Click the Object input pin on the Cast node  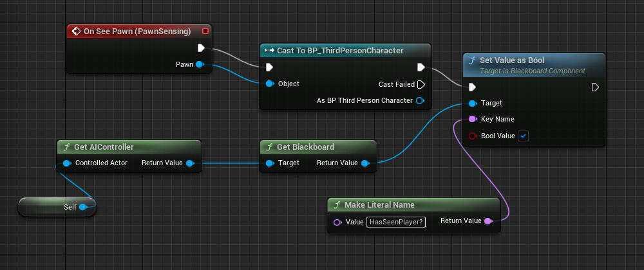tap(270, 84)
